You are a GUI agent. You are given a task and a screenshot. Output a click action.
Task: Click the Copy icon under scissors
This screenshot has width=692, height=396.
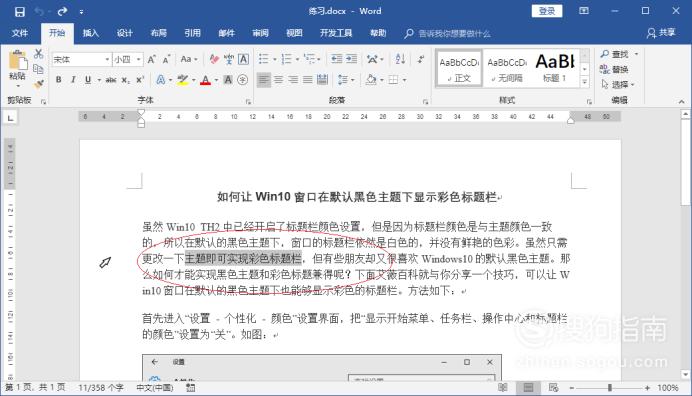(x=38, y=69)
